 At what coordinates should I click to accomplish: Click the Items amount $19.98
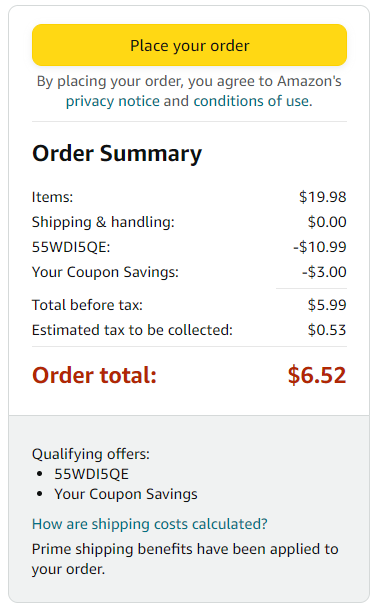click(x=323, y=197)
